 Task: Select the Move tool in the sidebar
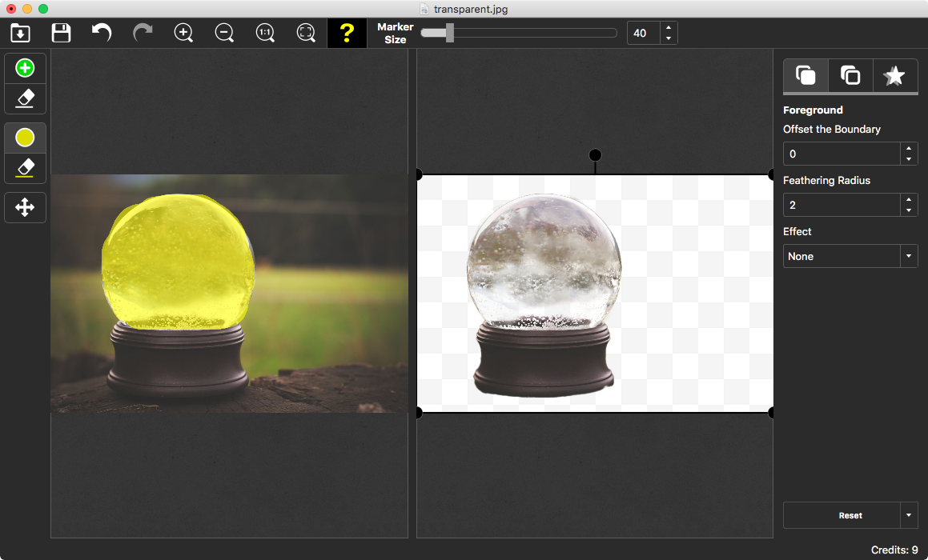(25, 207)
